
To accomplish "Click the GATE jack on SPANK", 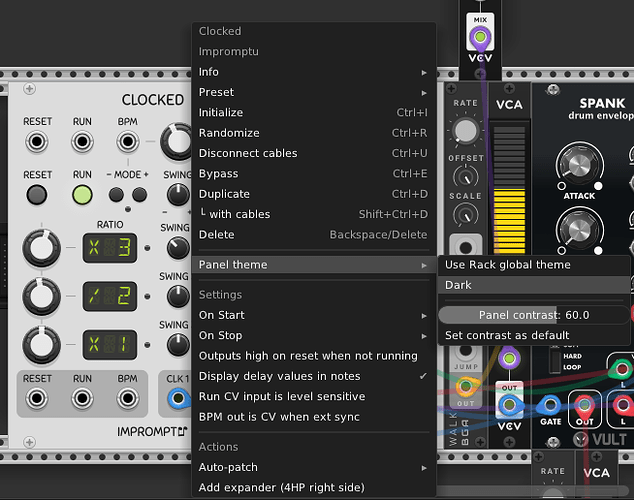I will 551,405.
